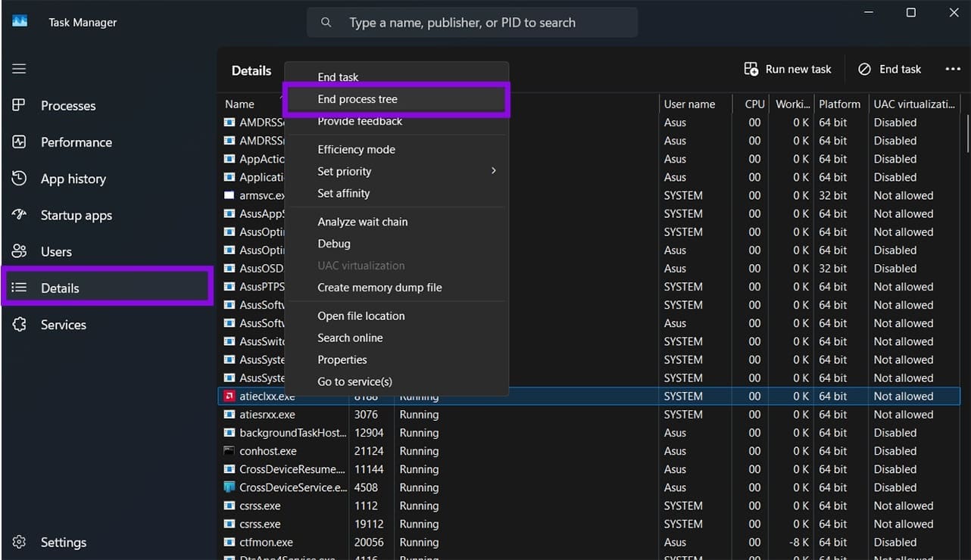Click the Services puzzle-piece icon

click(19, 324)
